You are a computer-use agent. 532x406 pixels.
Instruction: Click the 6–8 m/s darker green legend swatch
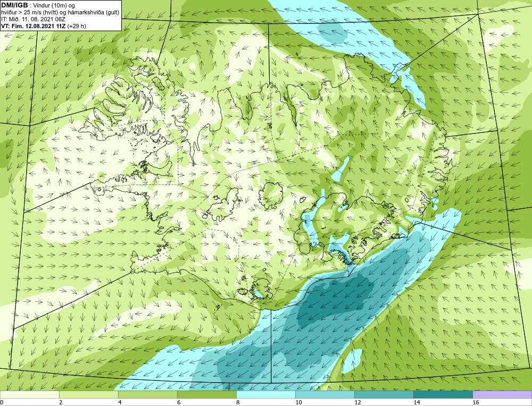[206, 394]
